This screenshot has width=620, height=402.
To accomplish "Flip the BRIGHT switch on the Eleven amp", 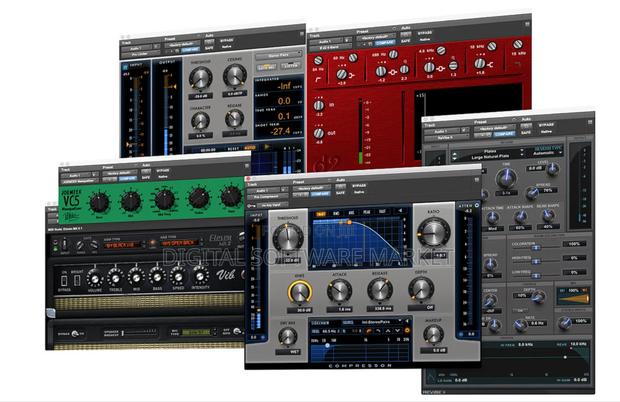I will coord(77,280).
